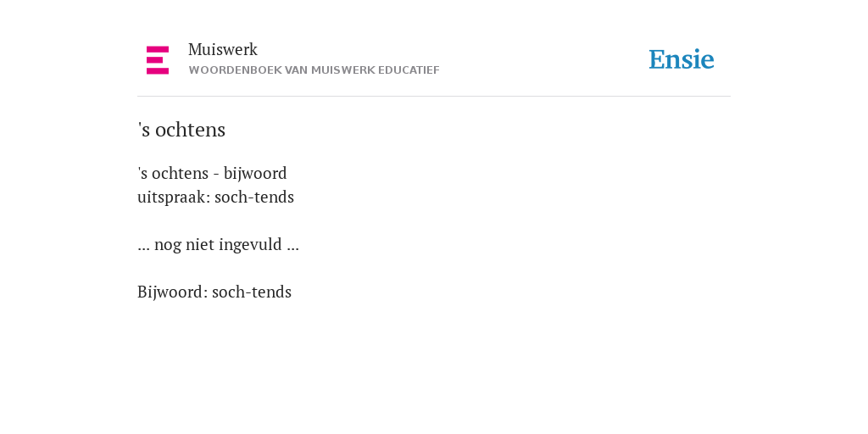
Task: Click the horizontal divider under the header
Action: (x=434, y=97)
